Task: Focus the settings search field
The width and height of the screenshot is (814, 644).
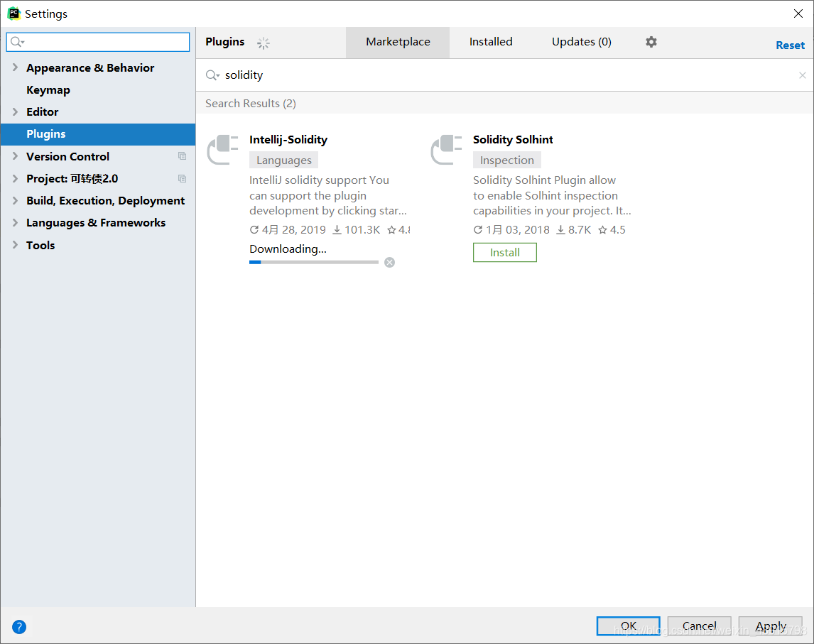Action: tap(98, 42)
